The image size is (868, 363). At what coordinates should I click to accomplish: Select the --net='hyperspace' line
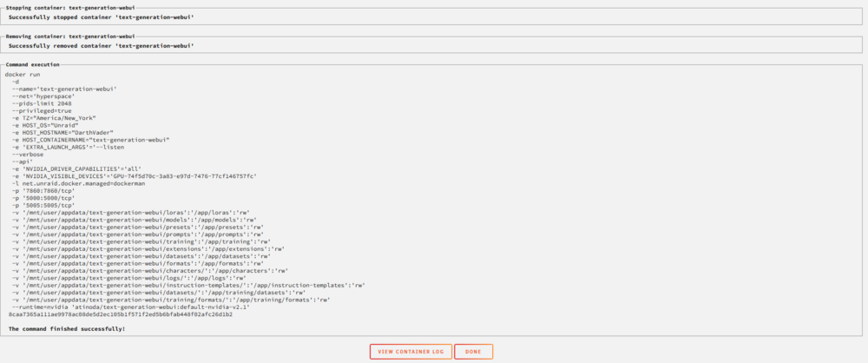[43, 96]
